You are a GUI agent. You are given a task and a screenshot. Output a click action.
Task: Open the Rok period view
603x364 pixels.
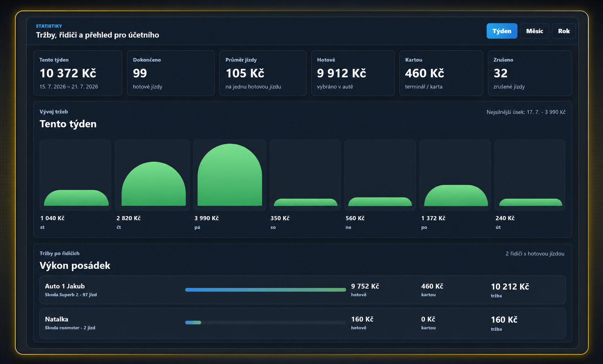[x=564, y=31]
